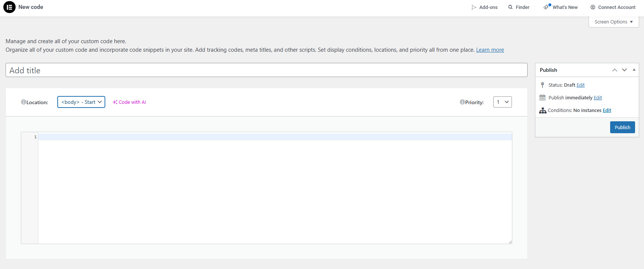Click the Code with AI sparkle icon
The image size is (644, 269).
115,102
